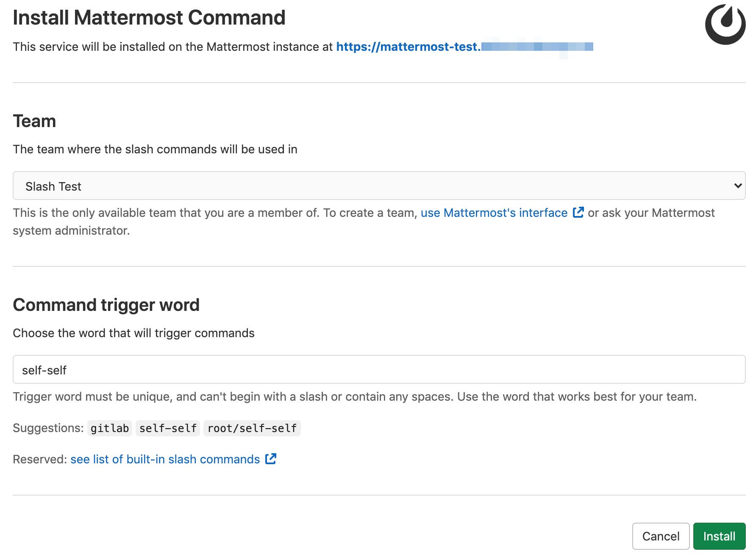The image size is (756, 554).
Task: Click external link icon after Mattermost's interface
Action: (578, 212)
